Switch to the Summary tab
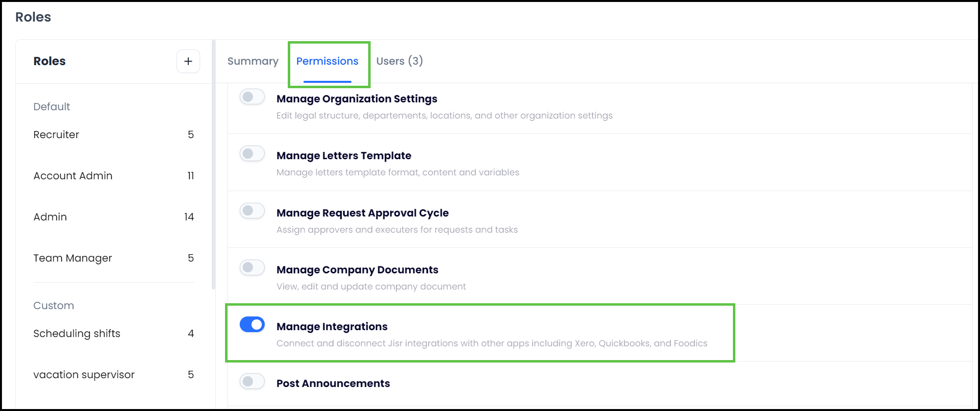 point(253,61)
